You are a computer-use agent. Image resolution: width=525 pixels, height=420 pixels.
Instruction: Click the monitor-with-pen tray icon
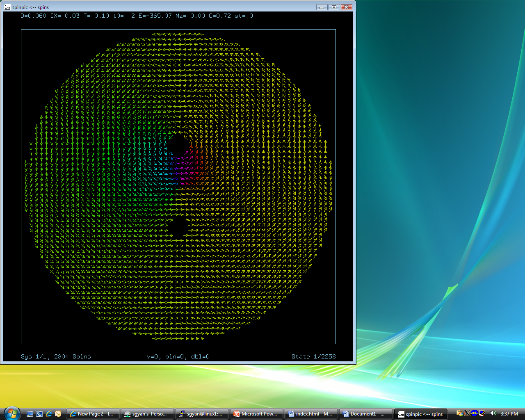pyautogui.click(x=482, y=413)
